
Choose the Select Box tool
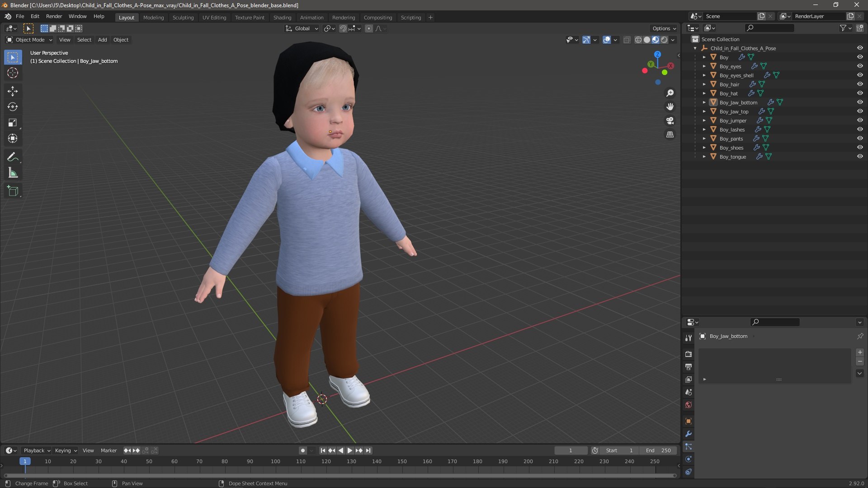[13, 57]
